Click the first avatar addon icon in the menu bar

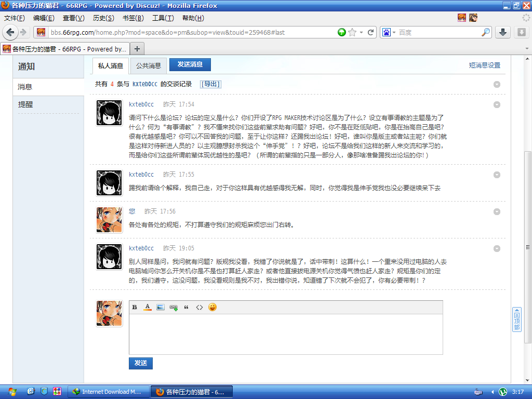462,18
